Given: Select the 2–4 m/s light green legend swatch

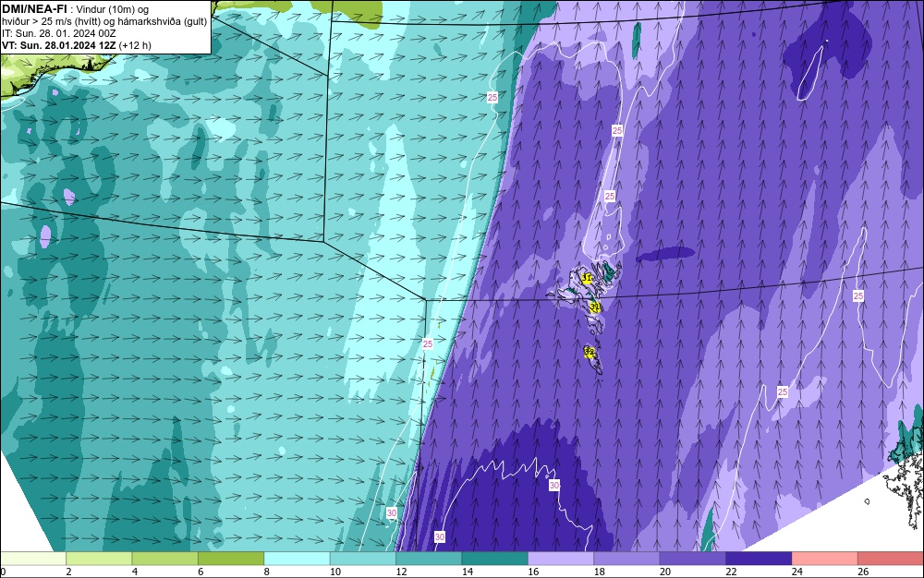Looking at the screenshot, I should (99, 559).
